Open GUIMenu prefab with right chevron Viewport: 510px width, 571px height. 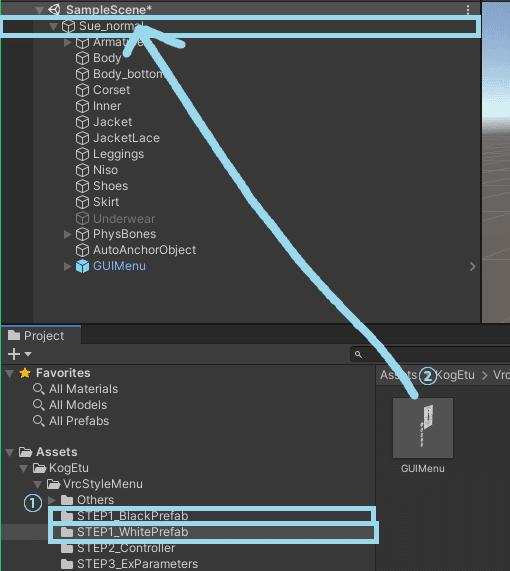[472, 267]
